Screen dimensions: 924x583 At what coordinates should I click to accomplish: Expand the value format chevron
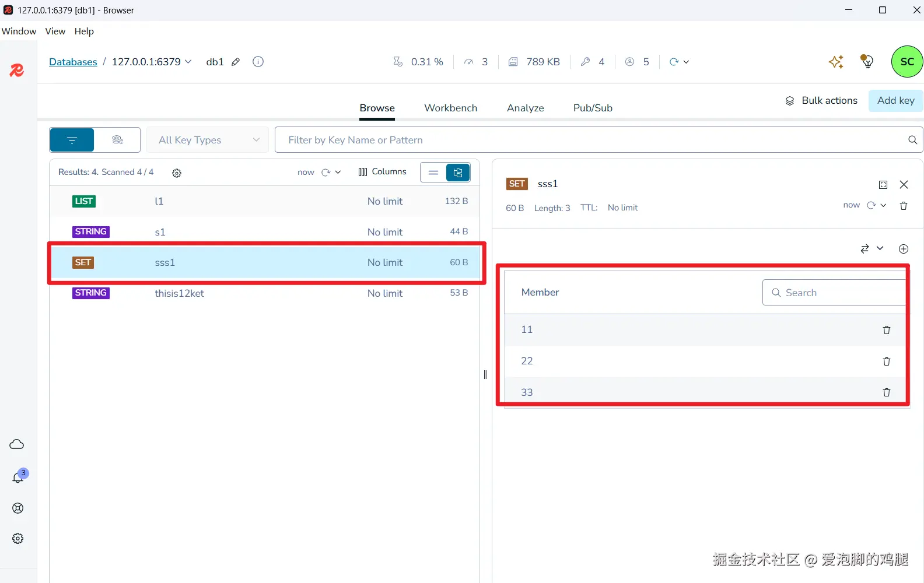click(880, 248)
